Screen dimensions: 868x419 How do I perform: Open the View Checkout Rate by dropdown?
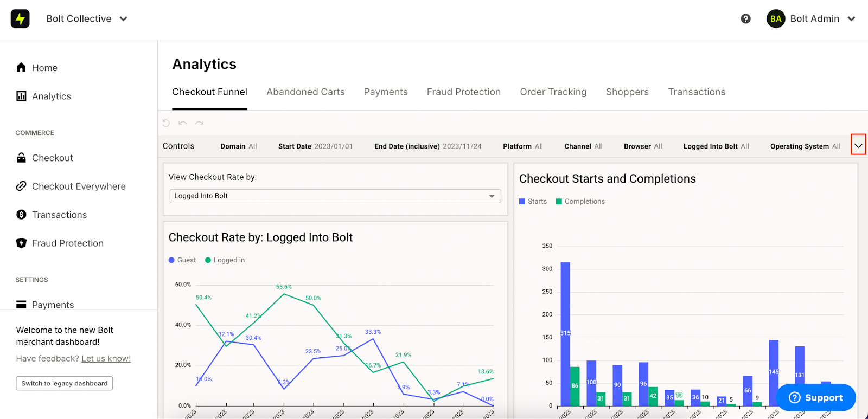point(335,196)
